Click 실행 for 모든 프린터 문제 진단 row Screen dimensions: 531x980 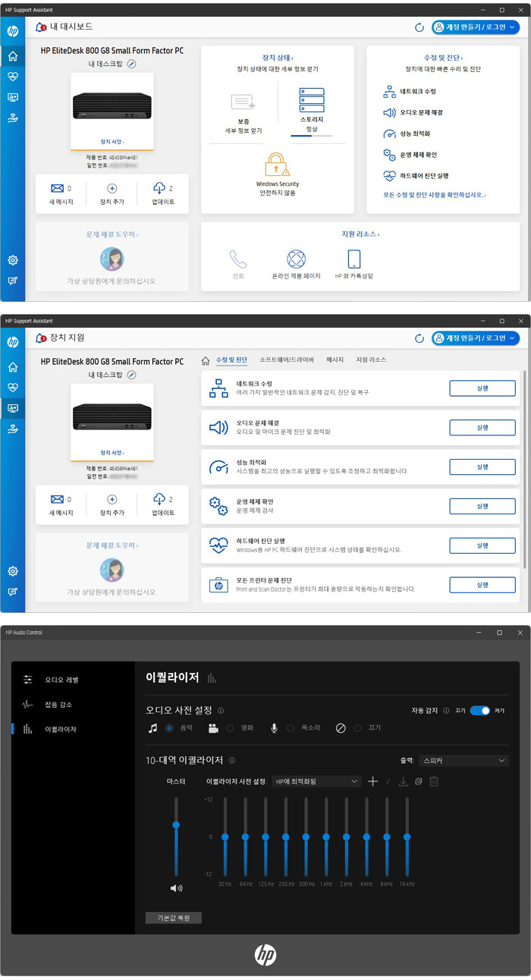pyautogui.click(x=482, y=585)
